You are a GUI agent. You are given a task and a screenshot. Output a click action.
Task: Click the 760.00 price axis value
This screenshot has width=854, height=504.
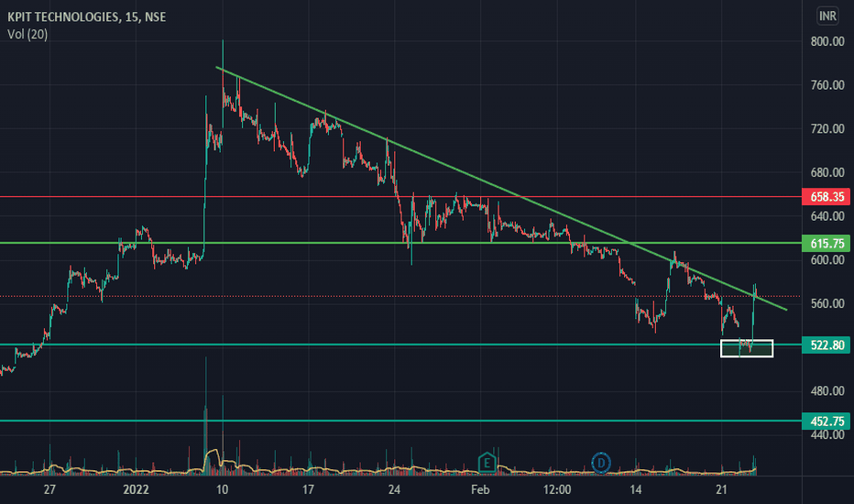click(x=827, y=85)
